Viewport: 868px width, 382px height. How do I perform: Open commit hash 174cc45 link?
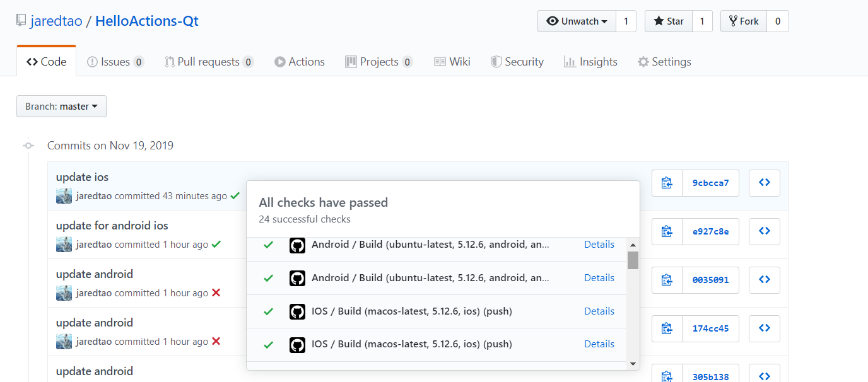710,328
